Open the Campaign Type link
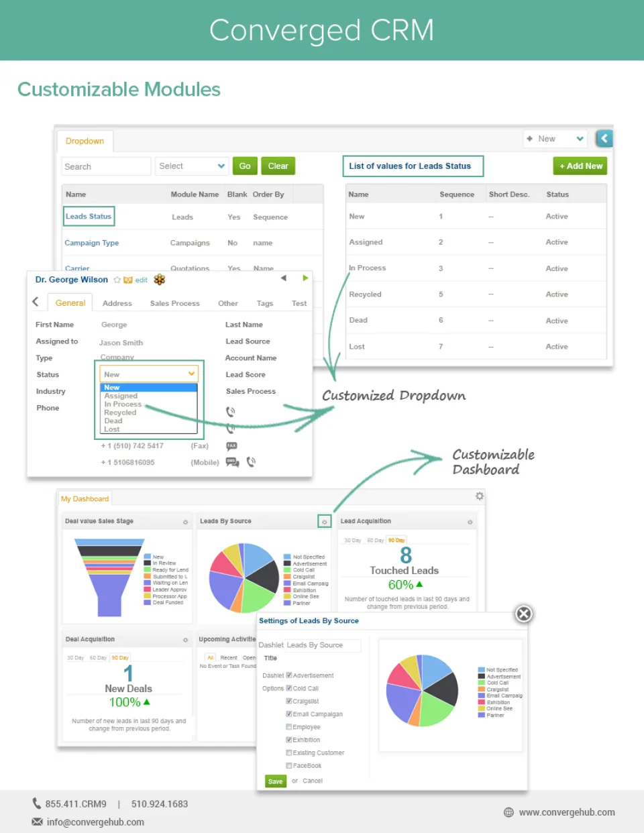 [91, 243]
